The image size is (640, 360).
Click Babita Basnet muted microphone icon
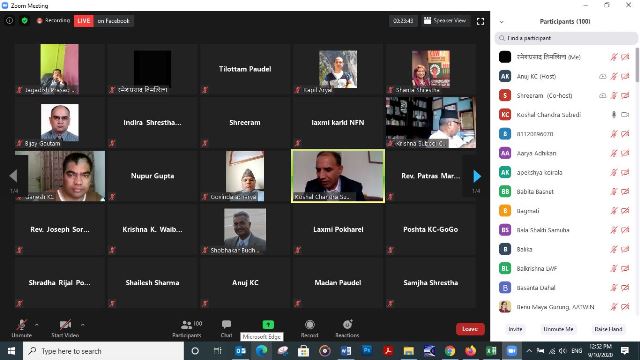click(x=613, y=191)
